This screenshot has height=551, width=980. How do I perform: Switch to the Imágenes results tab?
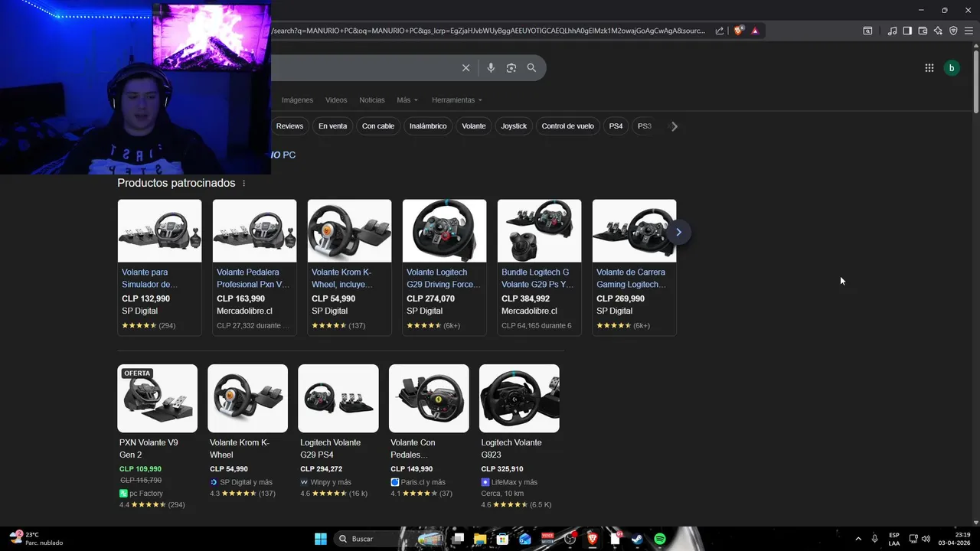[297, 100]
